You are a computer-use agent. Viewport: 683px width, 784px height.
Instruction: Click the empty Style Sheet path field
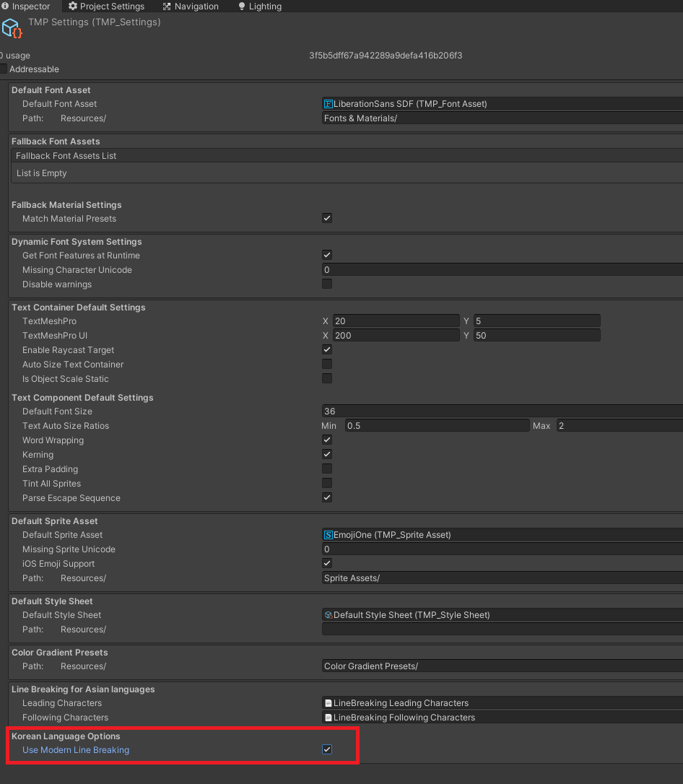pos(503,630)
